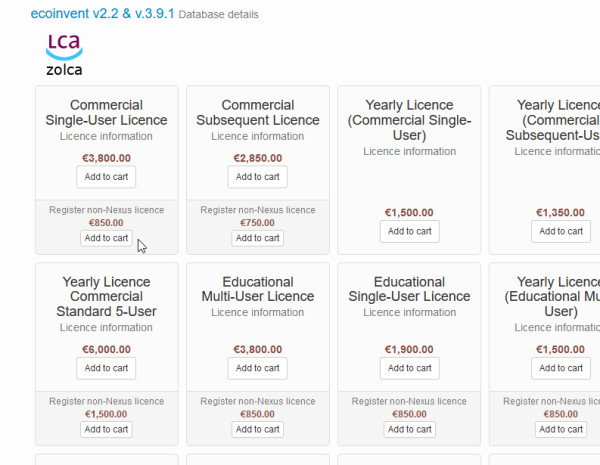The height and width of the screenshot is (465, 600).
Task: Click the €750.00 non-Nexus price text
Action: [x=257, y=223]
